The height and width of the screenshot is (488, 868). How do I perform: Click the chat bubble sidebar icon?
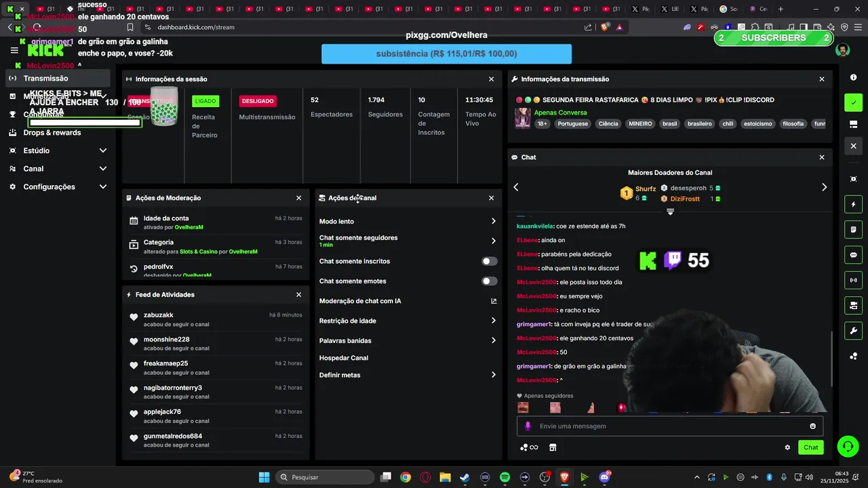(853, 255)
